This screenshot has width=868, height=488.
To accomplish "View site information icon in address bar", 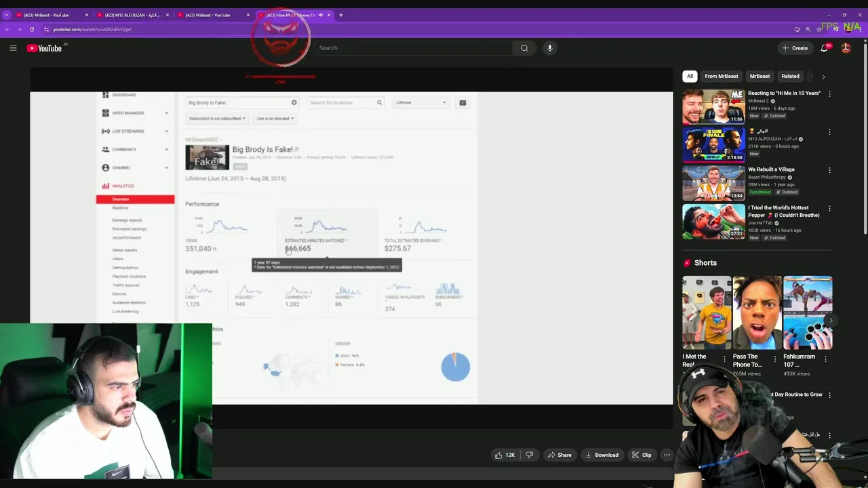I will pyautogui.click(x=46, y=29).
